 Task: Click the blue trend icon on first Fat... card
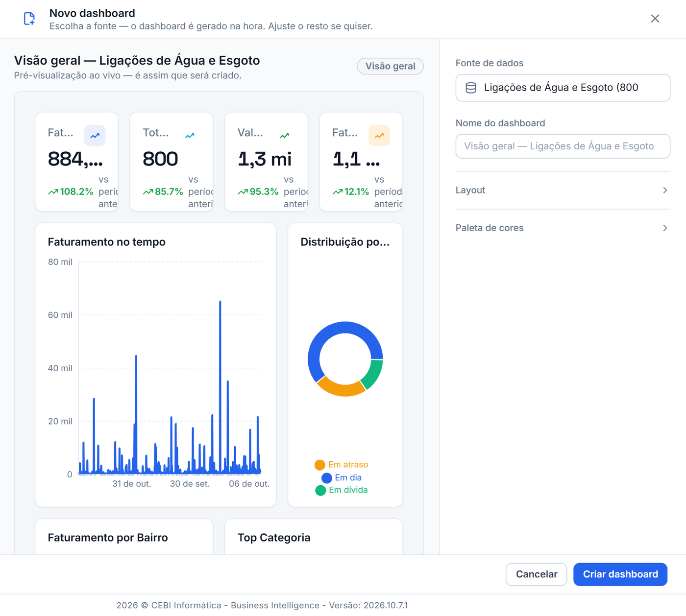pyautogui.click(x=95, y=136)
